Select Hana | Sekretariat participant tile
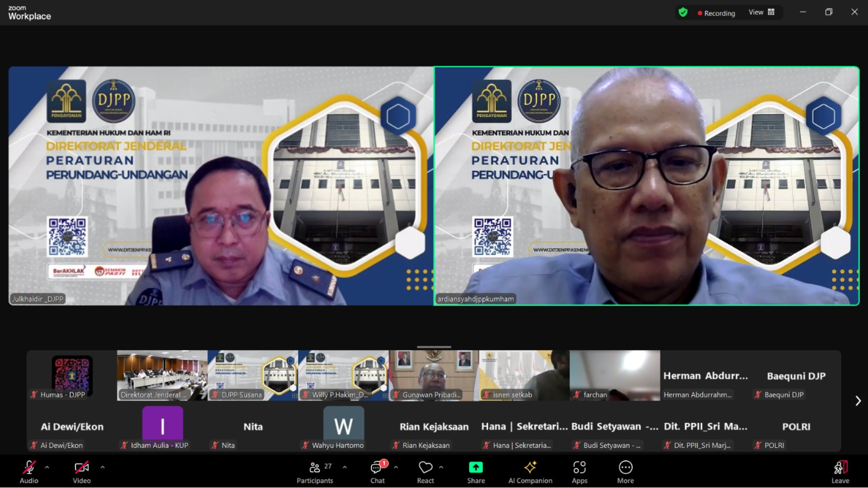The width and height of the screenshot is (868, 488). (524, 427)
